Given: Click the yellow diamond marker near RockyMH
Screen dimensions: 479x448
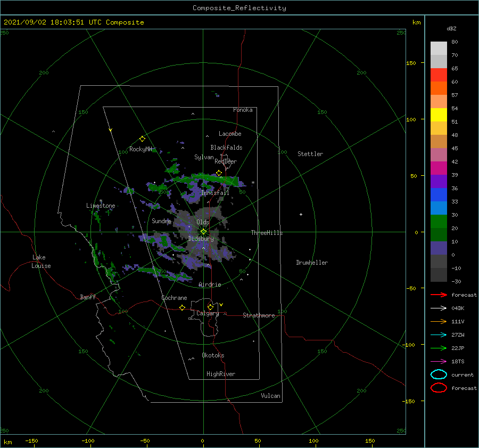Looking at the screenshot, I should 142,139.
